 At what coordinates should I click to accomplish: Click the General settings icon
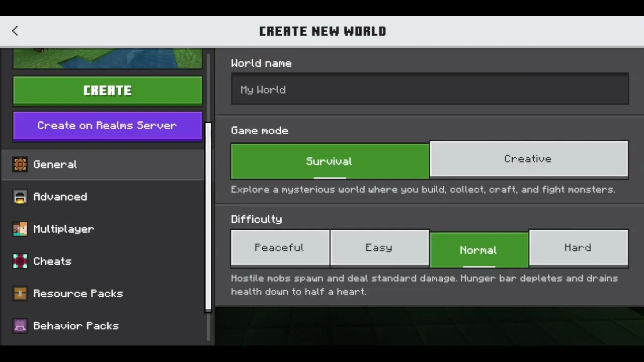20,164
